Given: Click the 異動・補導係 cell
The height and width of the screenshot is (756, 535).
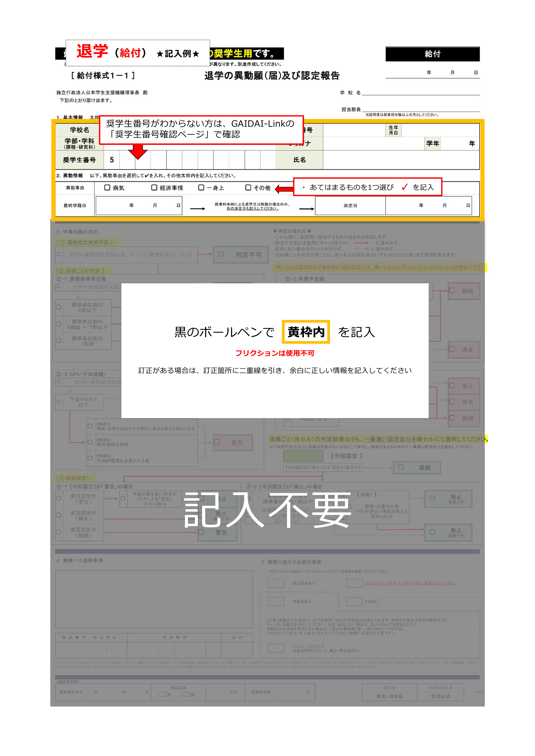Looking at the screenshot, I should pyautogui.click(x=390, y=696).
